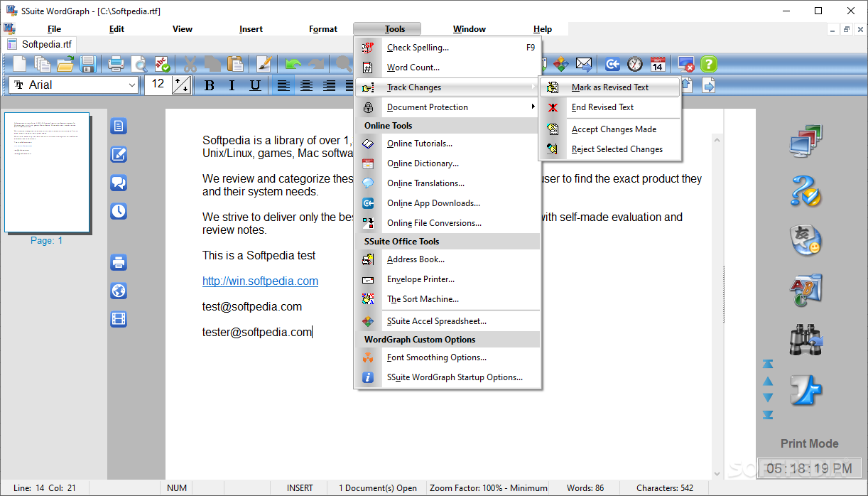Screen dimensions: 868x496
Task: Select Mark as Revised Text
Action: tap(610, 87)
